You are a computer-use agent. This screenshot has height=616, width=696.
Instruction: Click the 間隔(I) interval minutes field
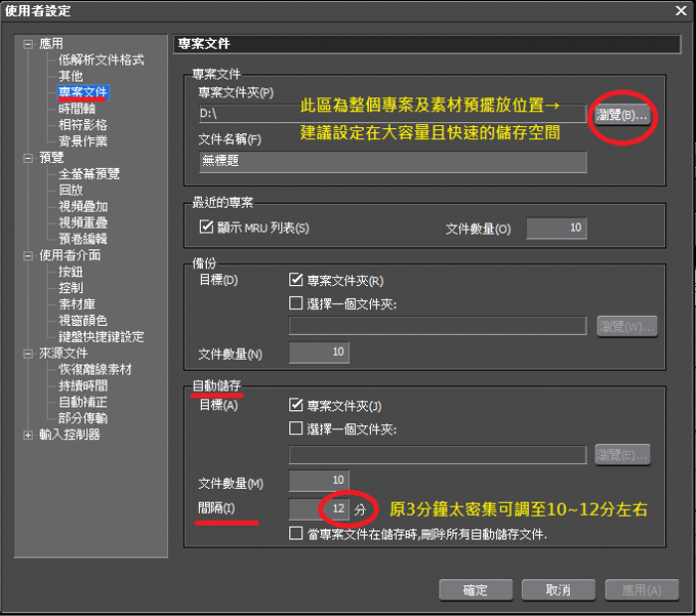tap(319, 509)
